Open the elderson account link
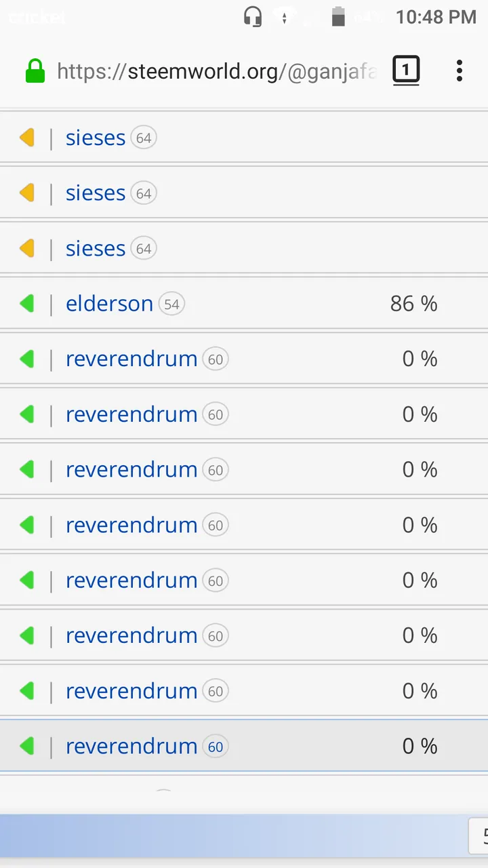Screen dimensions: 488x868 pos(109,304)
